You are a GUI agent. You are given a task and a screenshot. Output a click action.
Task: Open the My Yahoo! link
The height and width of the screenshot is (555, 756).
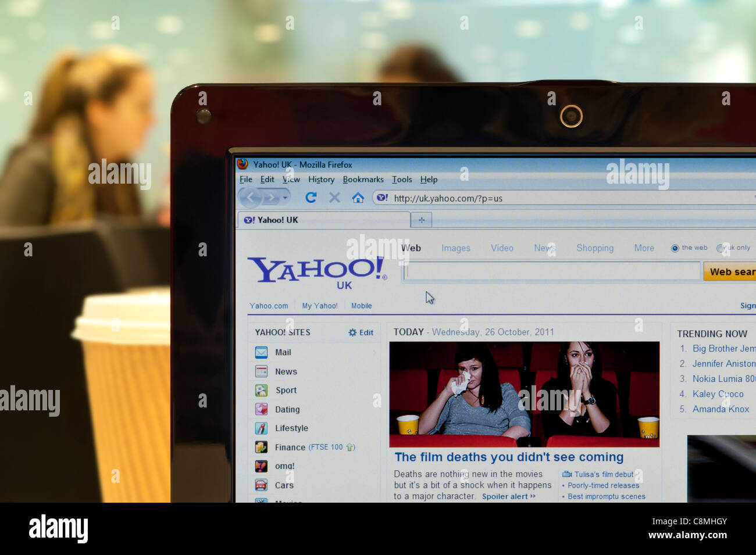click(319, 306)
